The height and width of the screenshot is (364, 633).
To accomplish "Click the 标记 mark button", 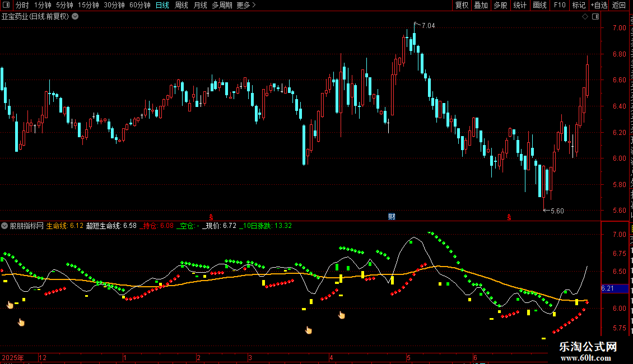I will pos(579,5).
